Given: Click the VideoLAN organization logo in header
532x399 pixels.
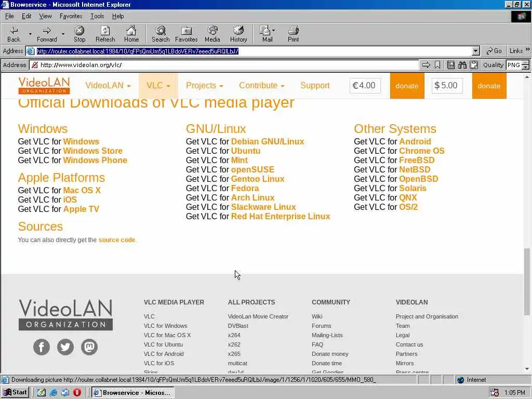Looking at the screenshot, I should pyautogui.click(x=44, y=86).
